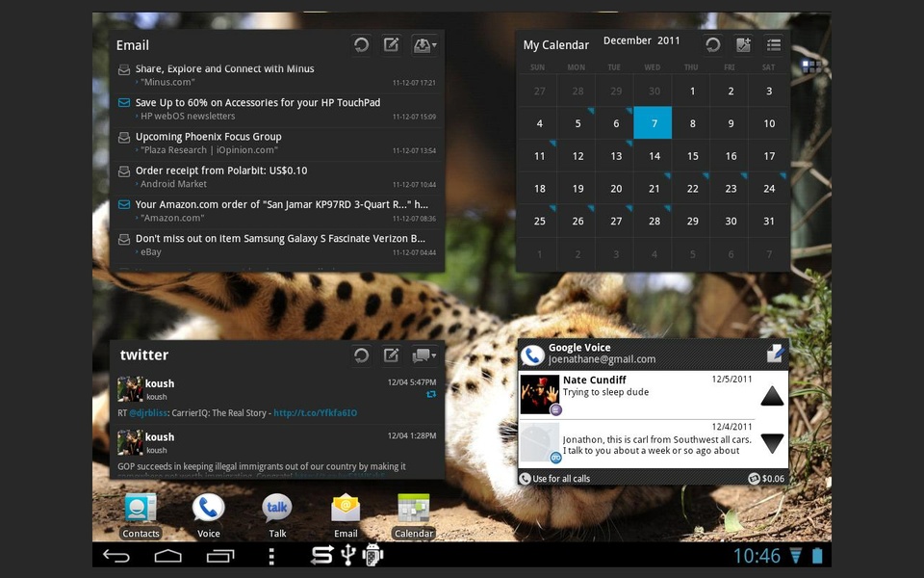The width and height of the screenshot is (924, 578).
Task: Tap the sync notification icon
Action: [x=321, y=555]
